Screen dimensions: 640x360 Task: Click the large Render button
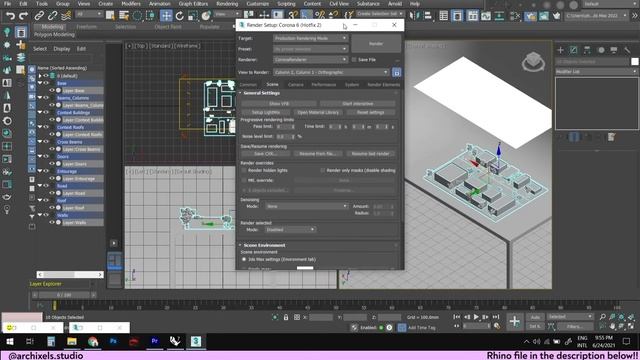pyautogui.click(x=376, y=44)
